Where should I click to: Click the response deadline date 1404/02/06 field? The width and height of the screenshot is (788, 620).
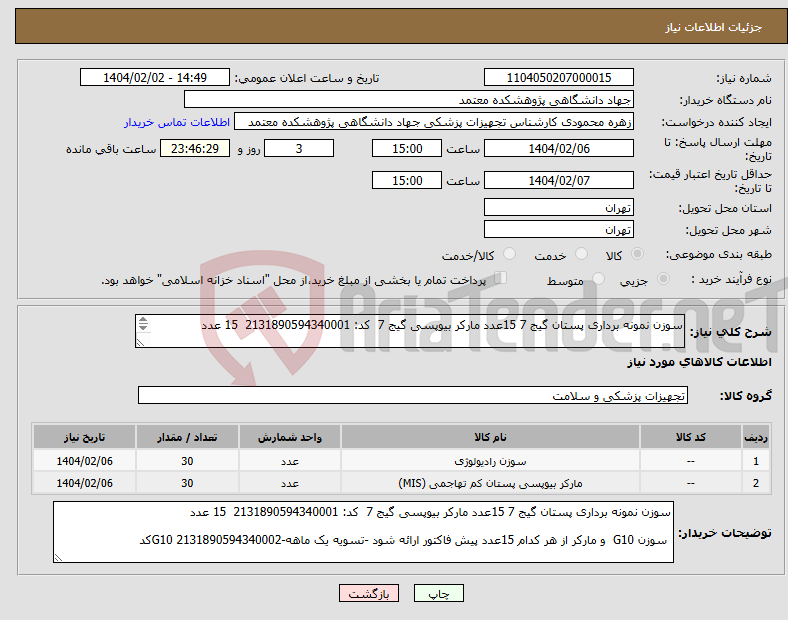tap(558, 149)
